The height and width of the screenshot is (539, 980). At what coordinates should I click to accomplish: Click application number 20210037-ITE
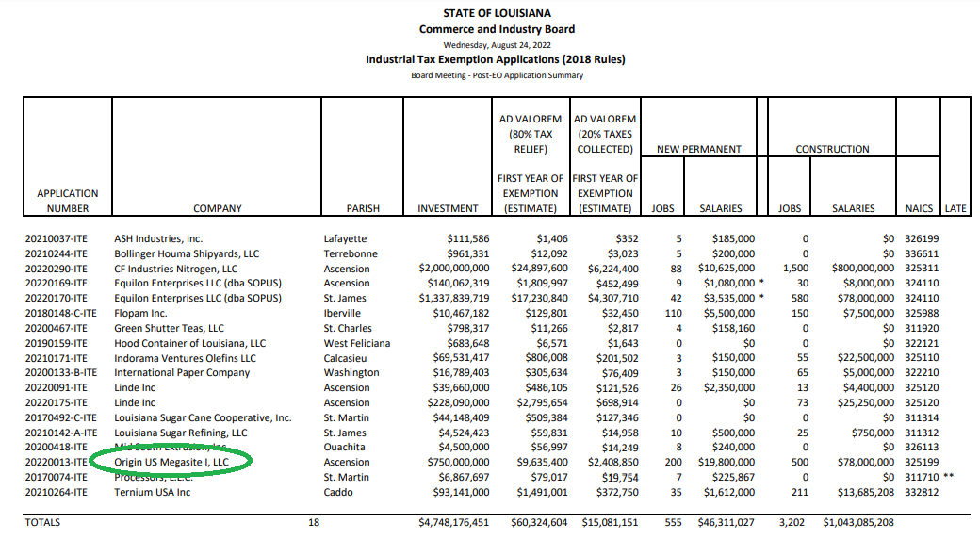[x=57, y=238]
